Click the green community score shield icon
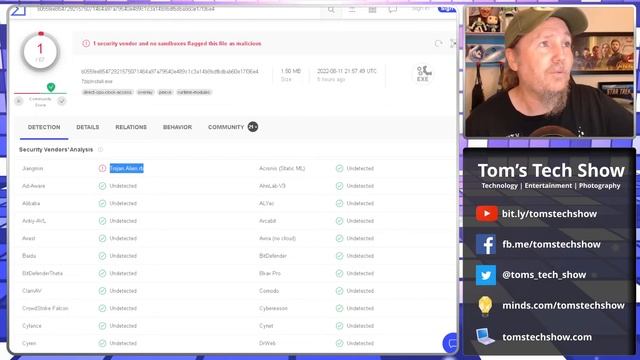 (51, 87)
